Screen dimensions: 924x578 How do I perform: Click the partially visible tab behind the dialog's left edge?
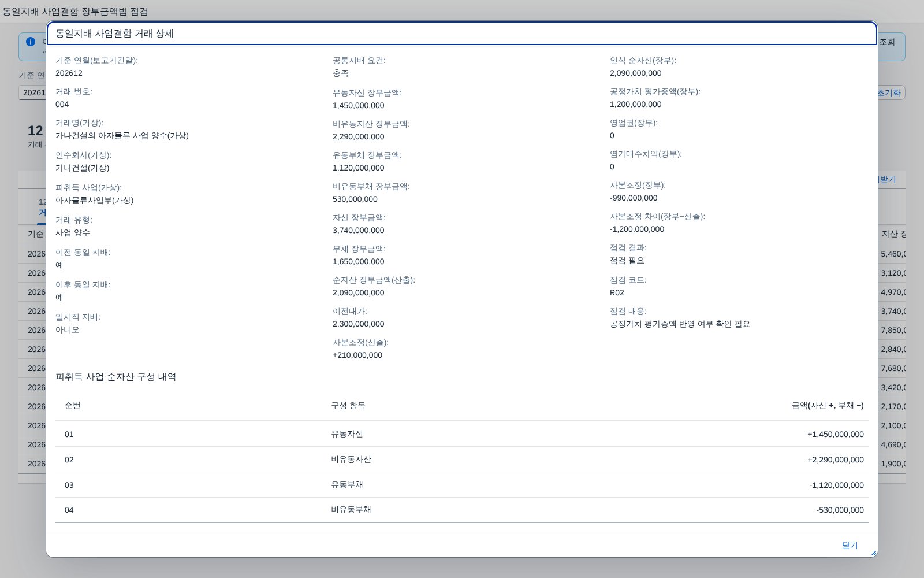tap(42, 208)
